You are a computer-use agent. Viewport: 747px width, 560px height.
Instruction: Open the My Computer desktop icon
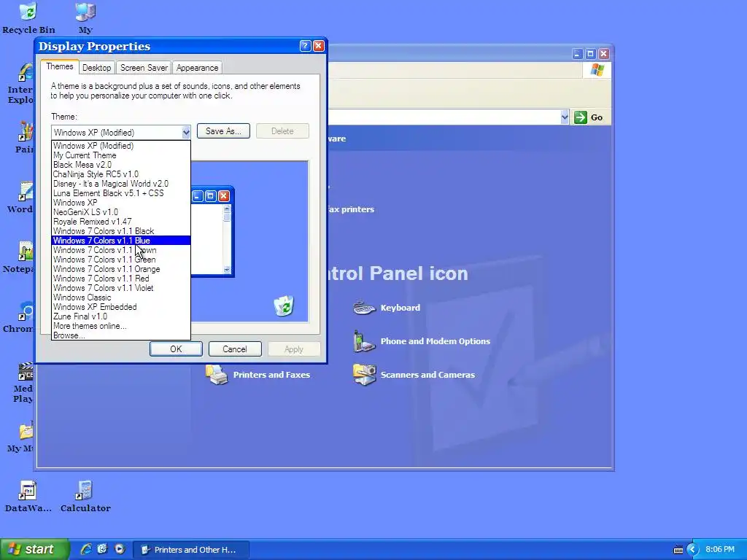click(x=85, y=18)
